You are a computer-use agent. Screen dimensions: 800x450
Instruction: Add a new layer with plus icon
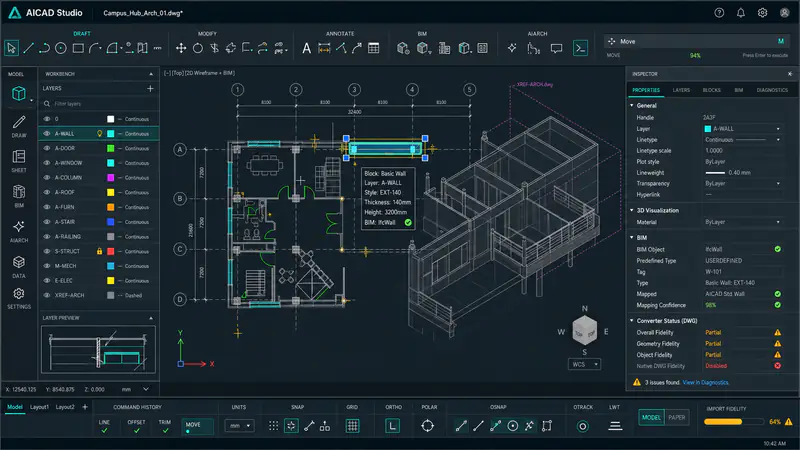click(150, 88)
